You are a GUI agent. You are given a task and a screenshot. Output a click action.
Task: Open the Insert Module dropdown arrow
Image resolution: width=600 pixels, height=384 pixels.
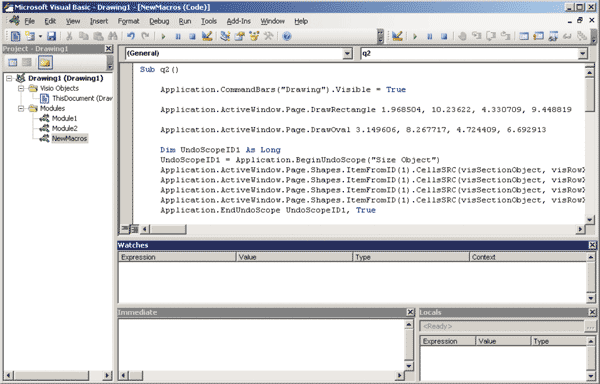40,36
